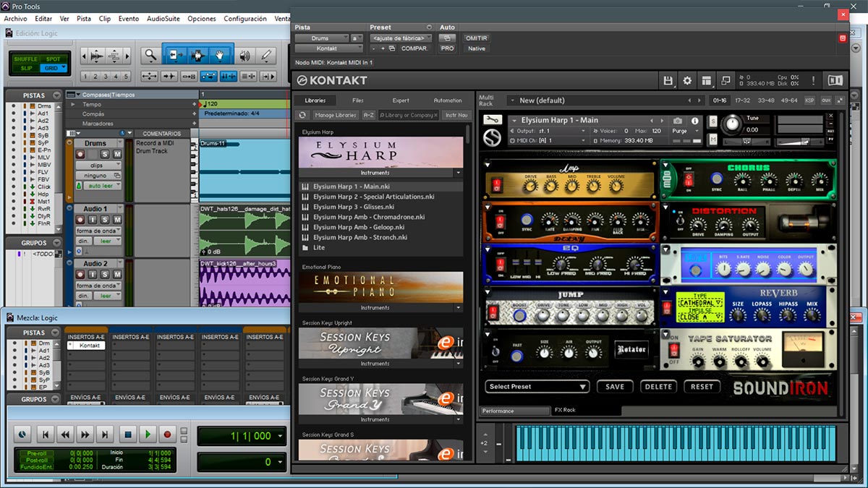
Task: Start playback with the green play button
Action: pos(148,435)
